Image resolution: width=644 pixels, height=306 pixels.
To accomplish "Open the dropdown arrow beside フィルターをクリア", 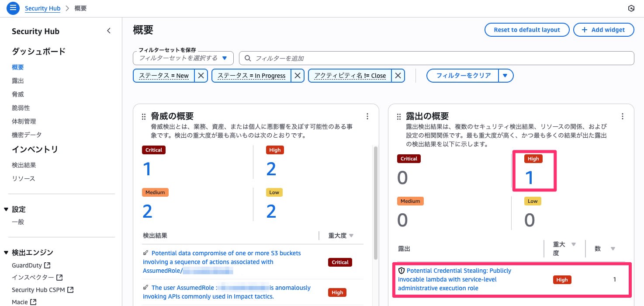I will [x=505, y=76].
